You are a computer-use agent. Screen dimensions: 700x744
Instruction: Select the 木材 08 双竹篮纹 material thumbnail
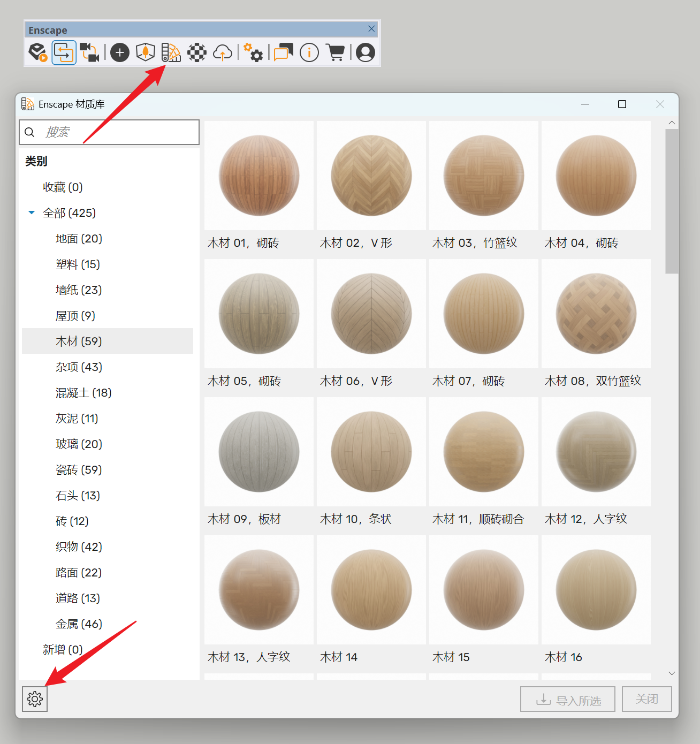(596, 314)
